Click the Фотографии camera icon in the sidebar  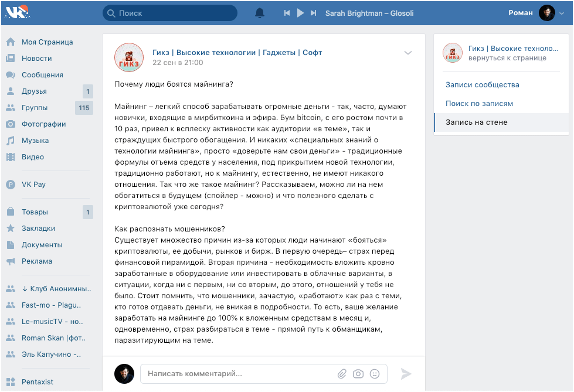(11, 124)
